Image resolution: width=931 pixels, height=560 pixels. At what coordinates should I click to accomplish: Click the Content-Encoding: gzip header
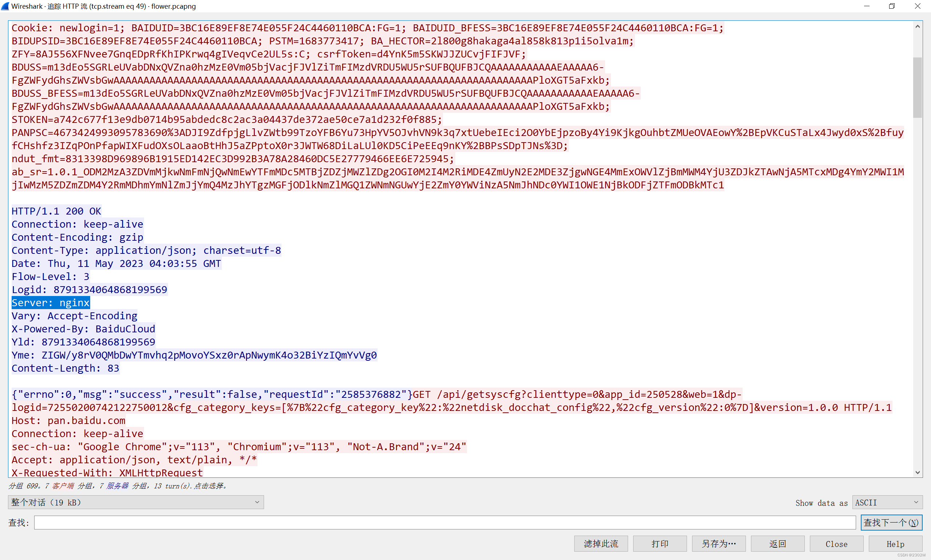point(77,237)
